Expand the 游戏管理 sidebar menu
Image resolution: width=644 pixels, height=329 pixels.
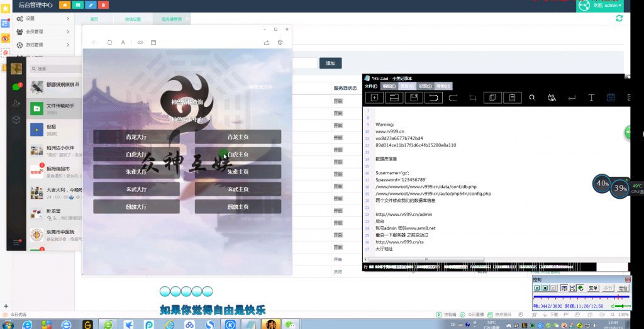[43, 45]
